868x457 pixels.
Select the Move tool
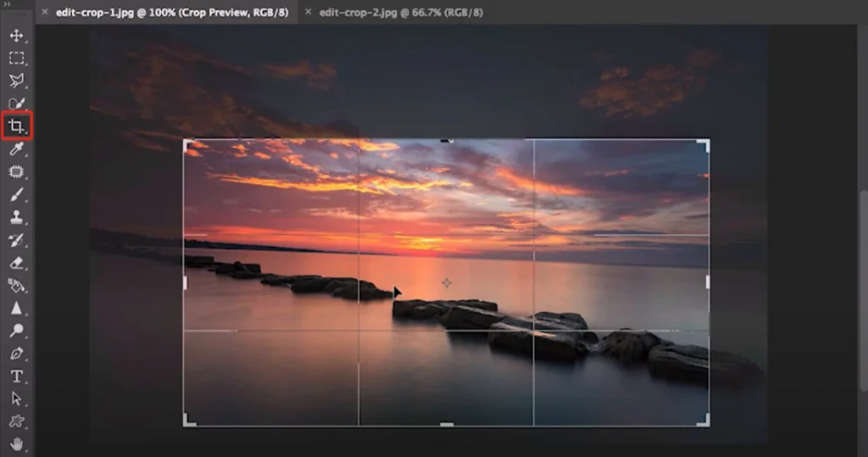pyautogui.click(x=16, y=36)
